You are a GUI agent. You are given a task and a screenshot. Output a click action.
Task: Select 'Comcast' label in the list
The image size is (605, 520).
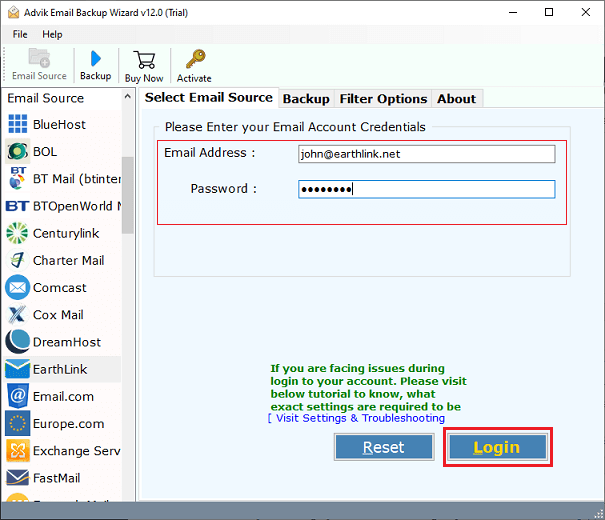pos(60,288)
